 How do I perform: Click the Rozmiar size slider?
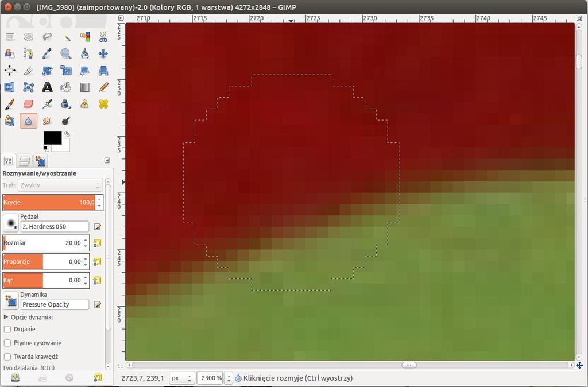[42, 243]
